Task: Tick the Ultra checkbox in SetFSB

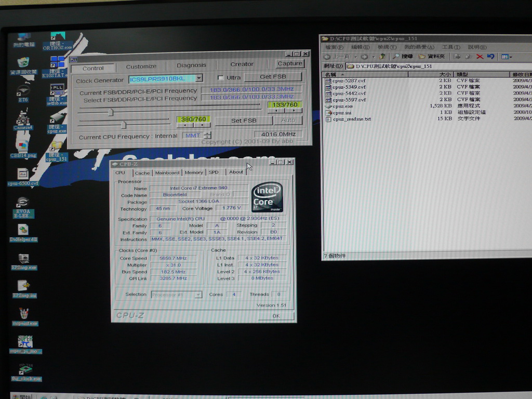Action: point(220,78)
